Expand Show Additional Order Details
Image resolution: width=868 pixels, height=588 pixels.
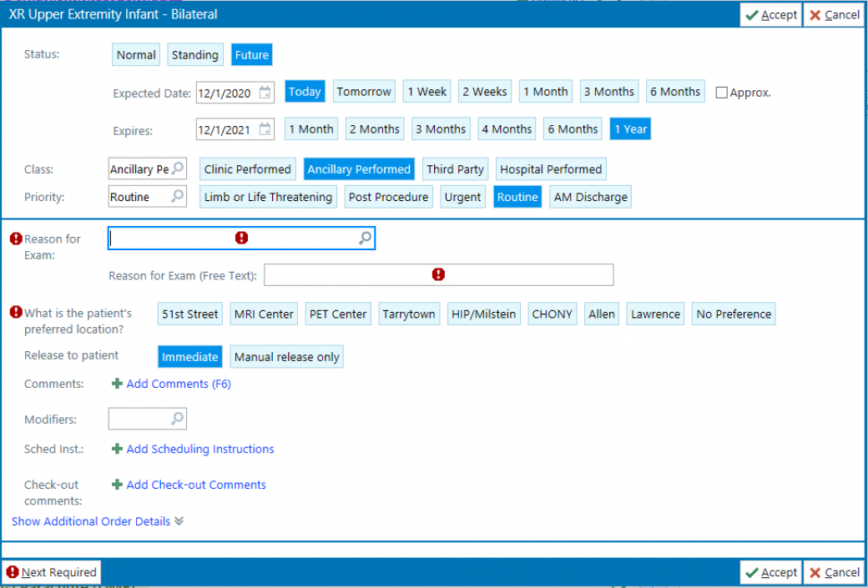97,521
